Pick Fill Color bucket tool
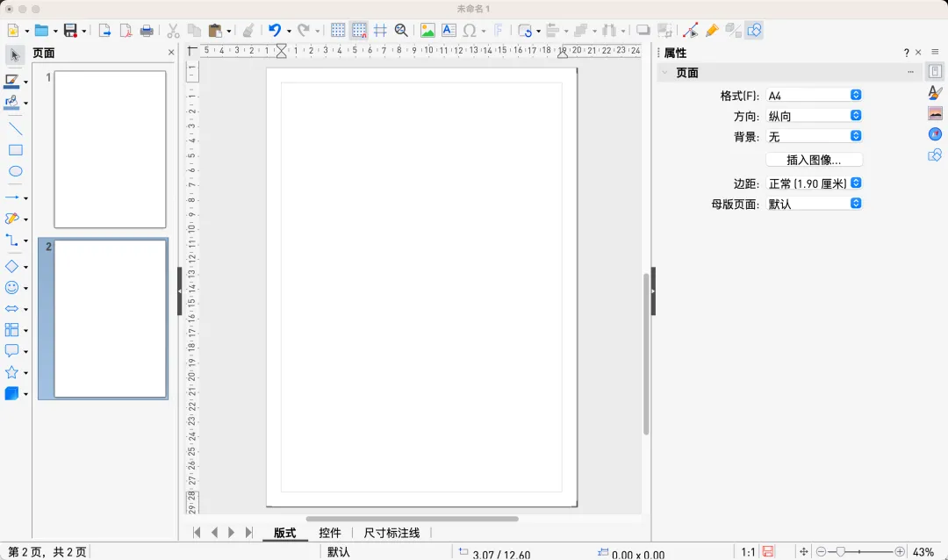Viewport: 948px width, 560px height. [x=11, y=102]
